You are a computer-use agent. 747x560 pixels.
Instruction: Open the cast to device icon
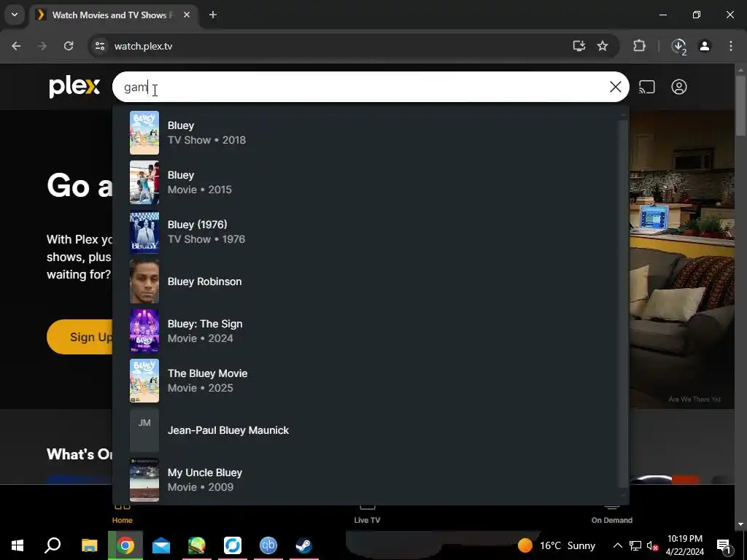pos(646,87)
